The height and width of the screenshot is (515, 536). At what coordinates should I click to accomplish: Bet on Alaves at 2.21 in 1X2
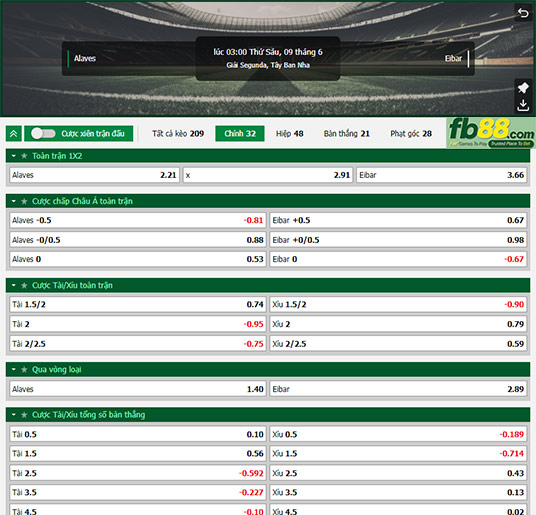pos(94,175)
